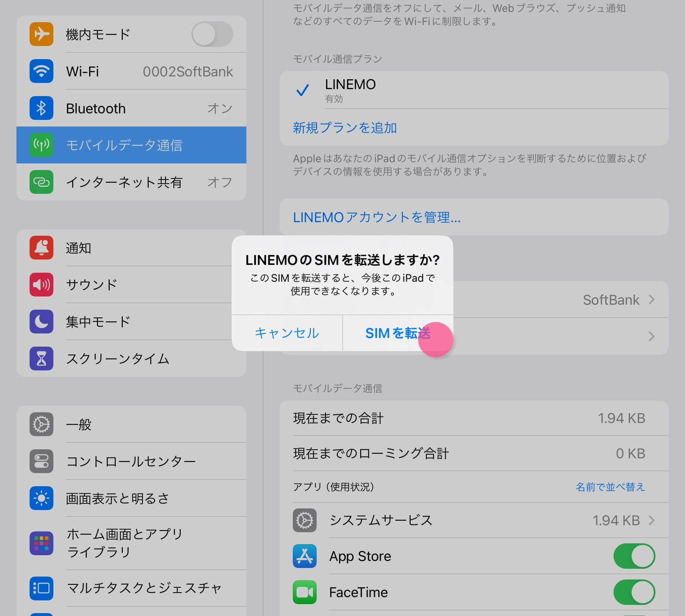Select モバイルデータ通信 in the sidebar
Screen dimensions: 685x616
point(131,145)
